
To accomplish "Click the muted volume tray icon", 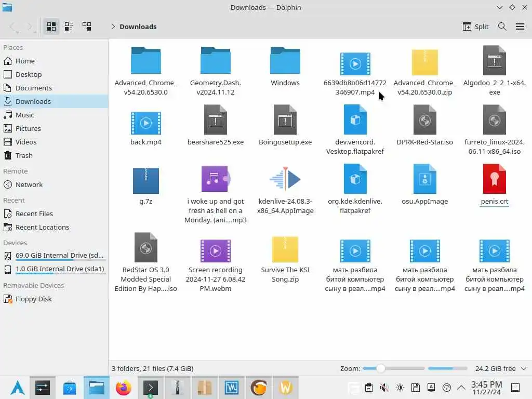I will coord(384,388).
